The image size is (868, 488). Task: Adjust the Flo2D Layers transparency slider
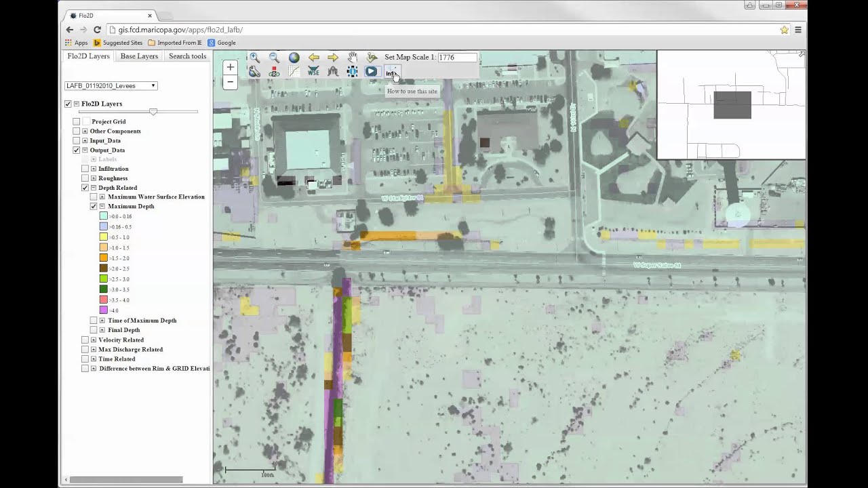(153, 112)
